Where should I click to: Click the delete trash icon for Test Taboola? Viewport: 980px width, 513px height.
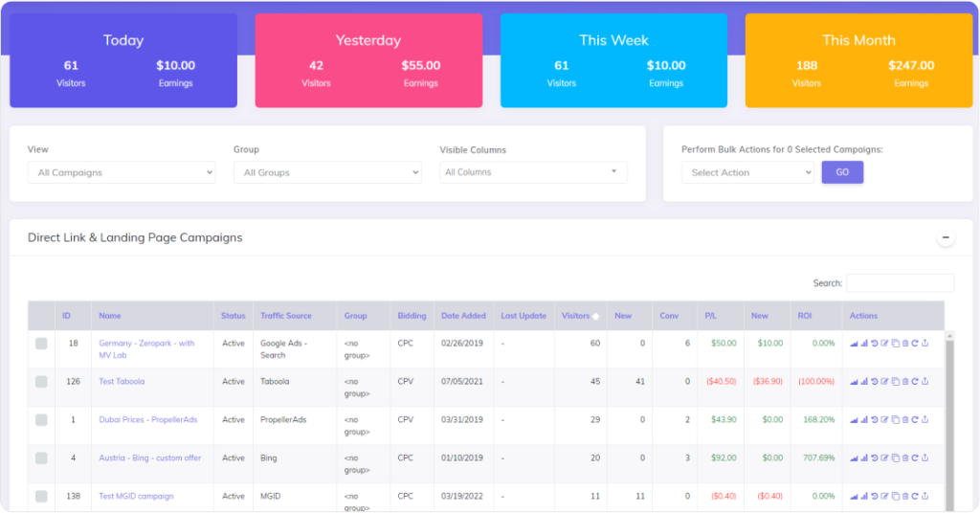point(905,381)
